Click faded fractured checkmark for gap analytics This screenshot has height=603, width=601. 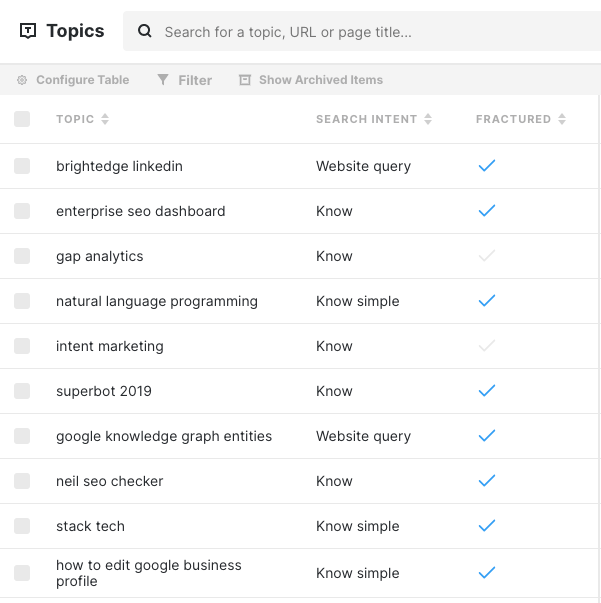point(487,256)
